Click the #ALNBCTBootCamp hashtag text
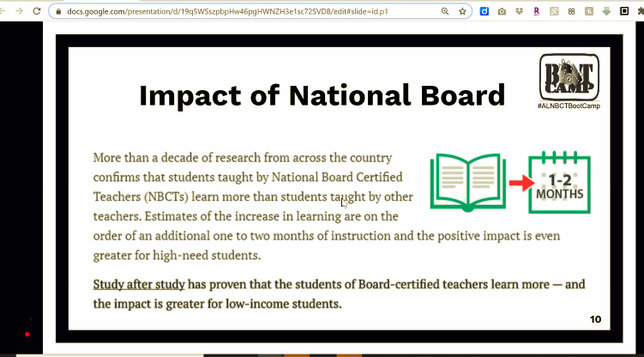This screenshot has width=644, height=357. coord(569,106)
